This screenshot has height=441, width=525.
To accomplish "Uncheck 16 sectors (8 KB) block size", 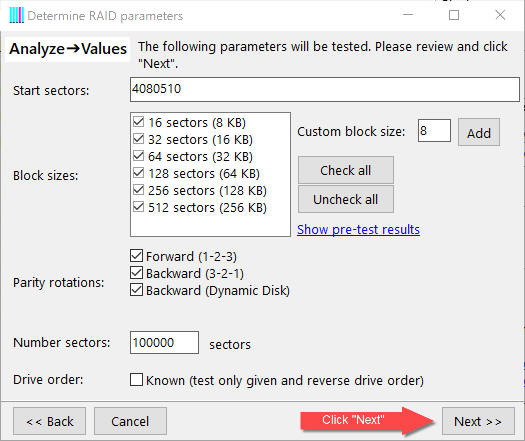I will 138,122.
